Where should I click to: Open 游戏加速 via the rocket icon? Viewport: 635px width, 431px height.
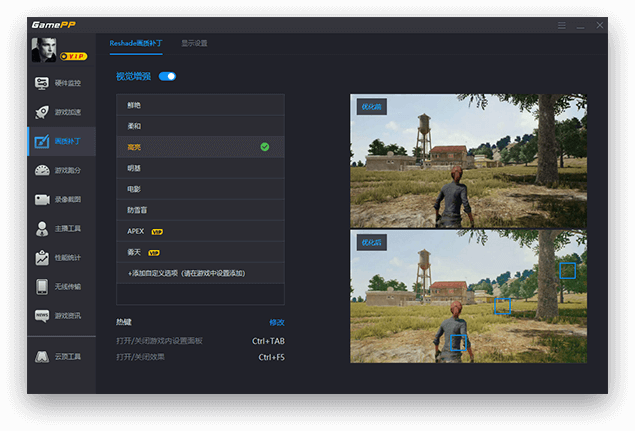[x=42, y=112]
